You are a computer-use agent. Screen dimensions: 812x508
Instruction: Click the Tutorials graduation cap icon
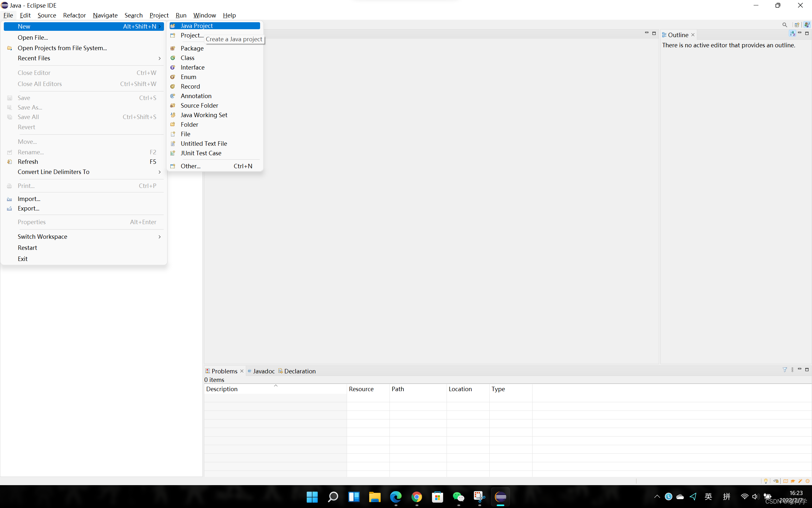click(x=793, y=481)
